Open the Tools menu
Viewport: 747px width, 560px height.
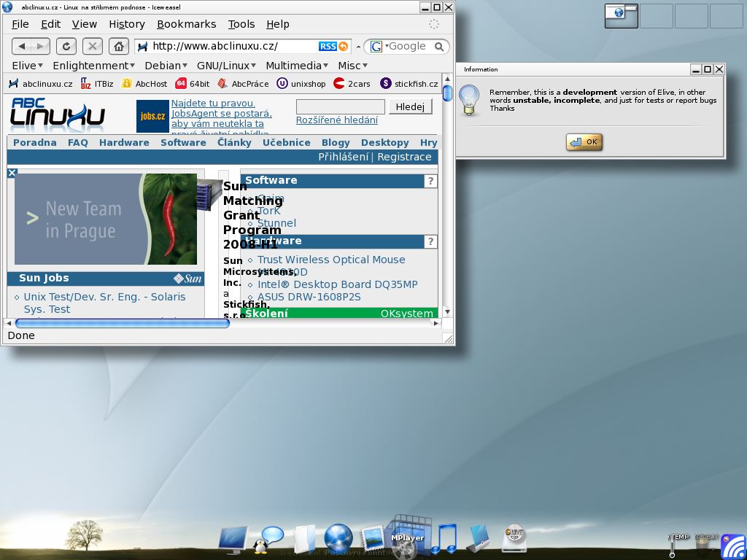click(x=241, y=24)
